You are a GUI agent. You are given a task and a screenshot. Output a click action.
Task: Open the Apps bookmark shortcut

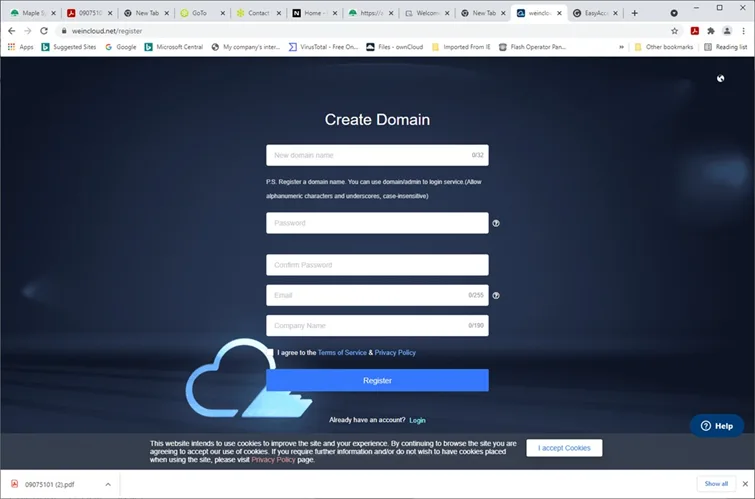tap(20, 47)
